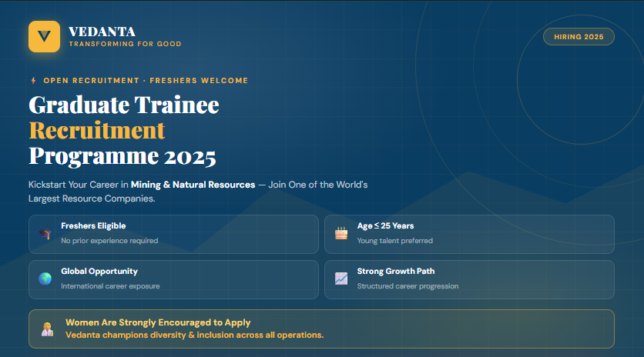Click the Graduate Trainee heading line
The width and height of the screenshot is (644, 357).
click(x=124, y=105)
